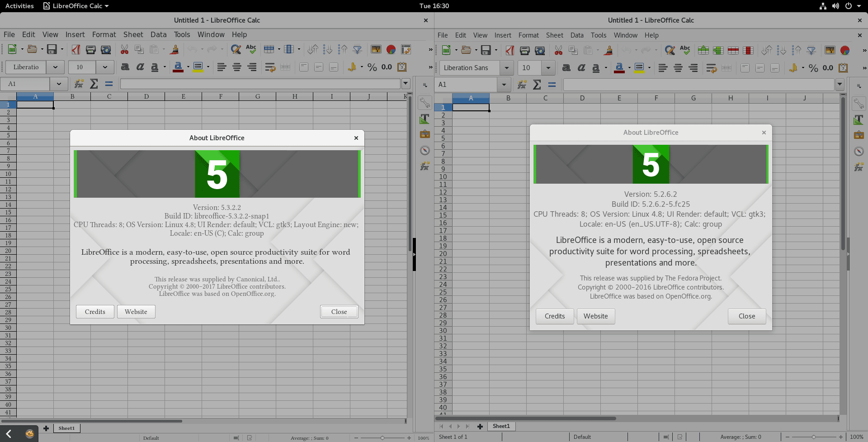Toggle Bold in right Calc window

tap(566, 68)
